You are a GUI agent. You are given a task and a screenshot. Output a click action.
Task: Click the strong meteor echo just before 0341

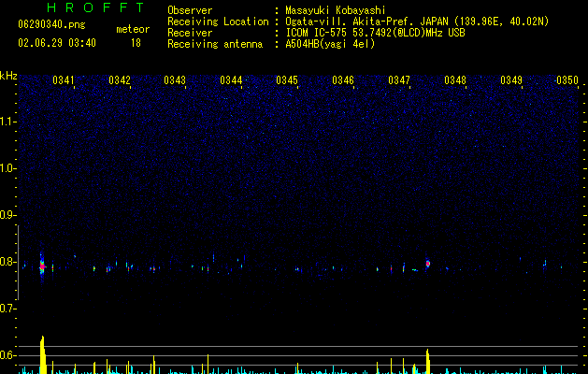click(42, 266)
